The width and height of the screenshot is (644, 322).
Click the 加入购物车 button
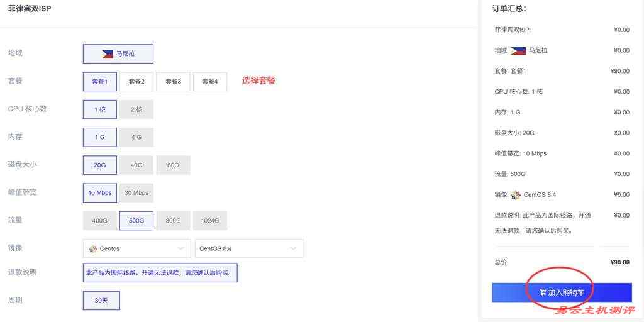pos(562,292)
